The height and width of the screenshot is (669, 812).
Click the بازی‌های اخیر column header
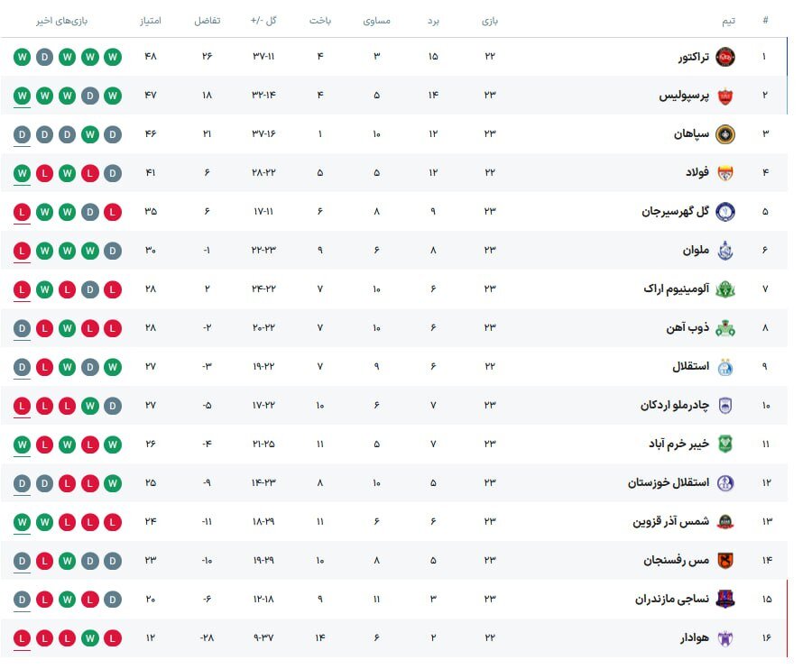pos(68,20)
